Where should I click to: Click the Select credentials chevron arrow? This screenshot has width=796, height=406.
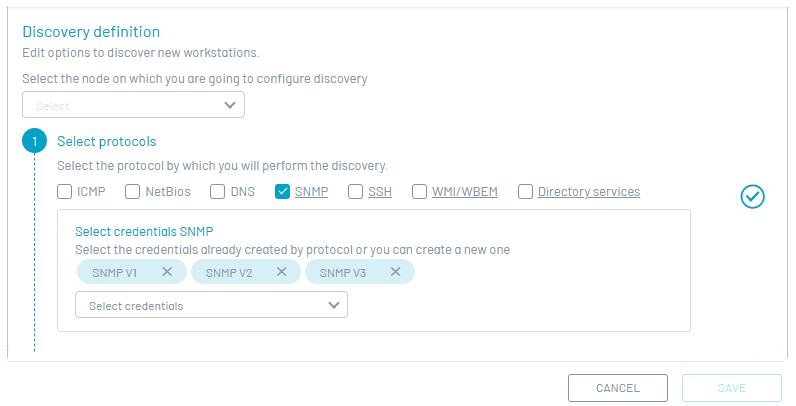(334, 305)
